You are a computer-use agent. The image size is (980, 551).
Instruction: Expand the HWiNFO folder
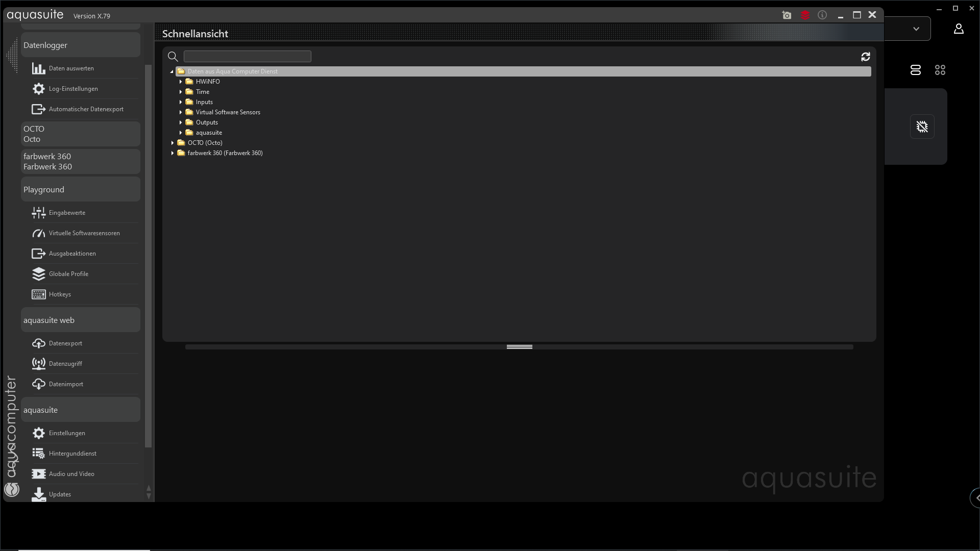click(181, 82)
